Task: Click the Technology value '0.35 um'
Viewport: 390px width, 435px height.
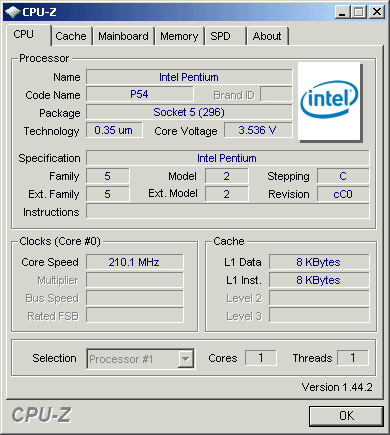Action: click(114, 130)
